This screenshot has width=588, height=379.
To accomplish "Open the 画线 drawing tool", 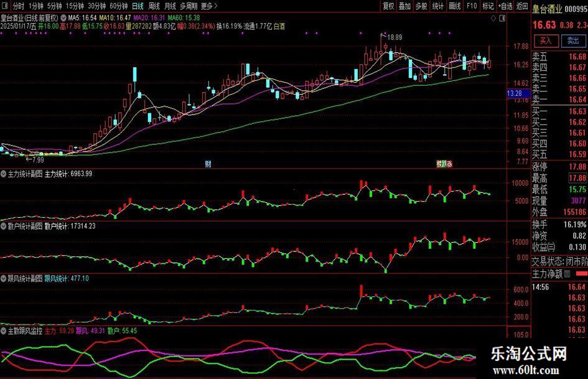I will tap(454, 6).
